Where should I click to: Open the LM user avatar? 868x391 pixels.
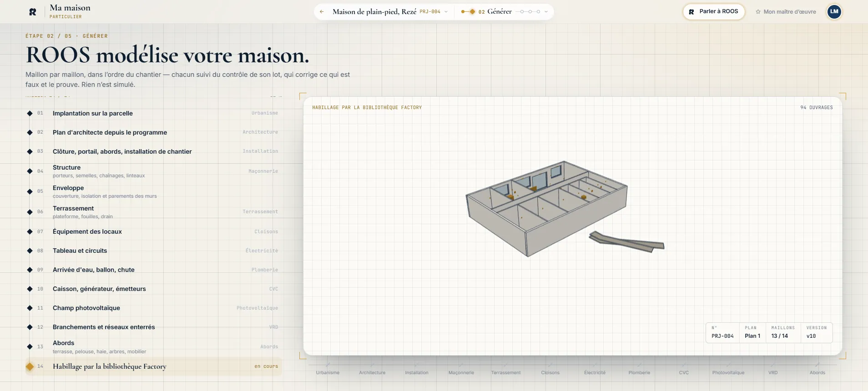pos(834,12)
